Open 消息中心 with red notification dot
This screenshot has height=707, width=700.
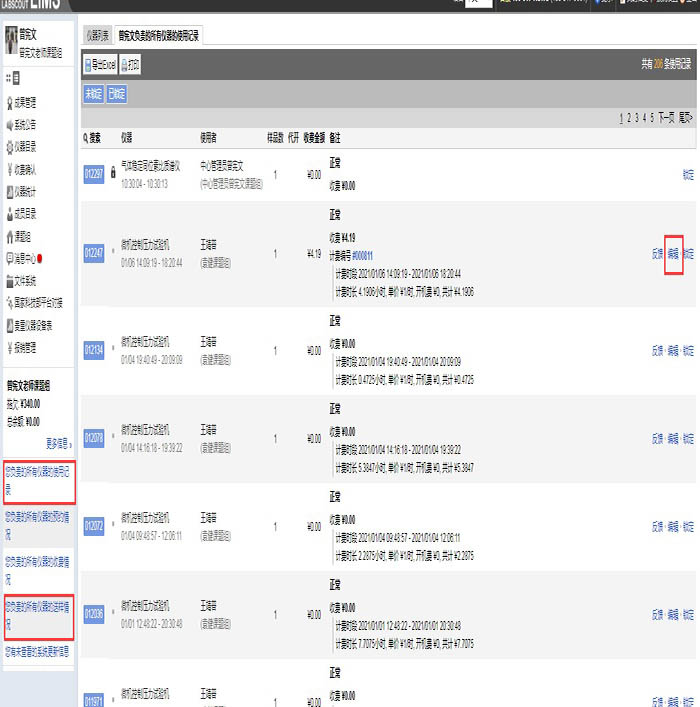pyautogui.click(x=27, y=258)
